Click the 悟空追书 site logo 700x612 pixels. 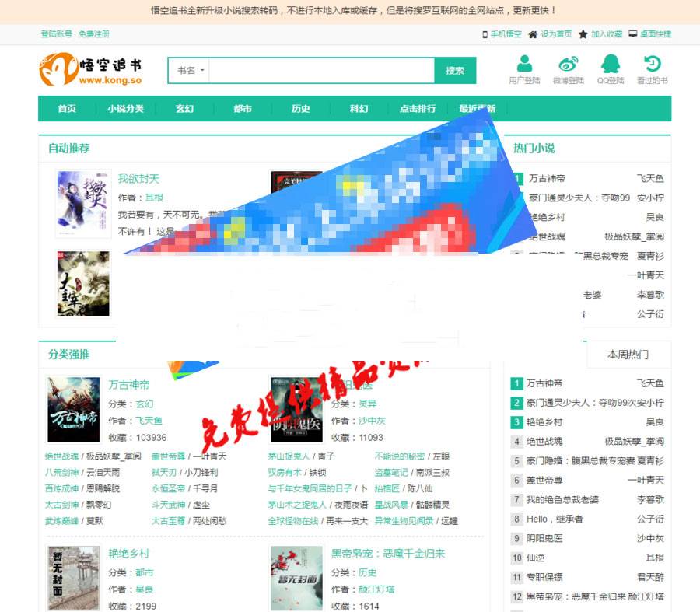click(x=90, y=69)
